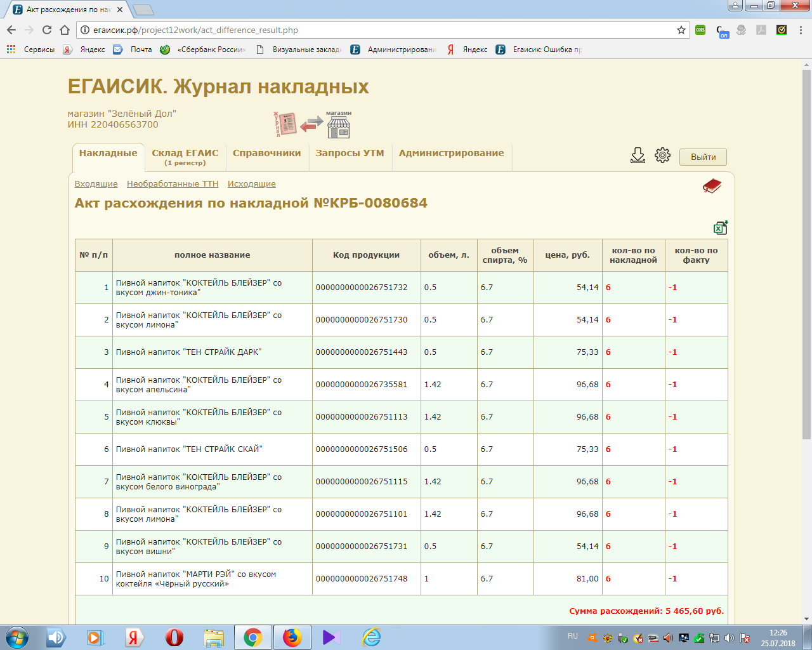Click the ЕГАИСИК. Журнал накладных heading

218,86
